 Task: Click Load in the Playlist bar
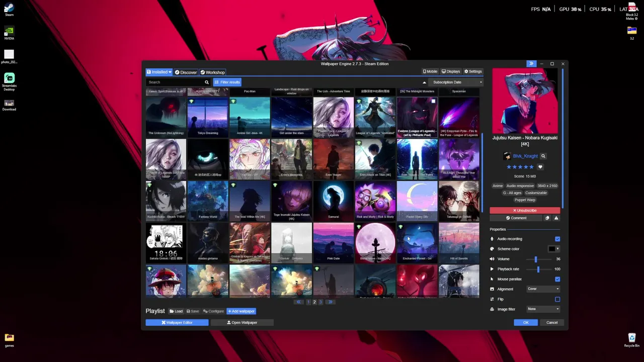coord(176,311)
